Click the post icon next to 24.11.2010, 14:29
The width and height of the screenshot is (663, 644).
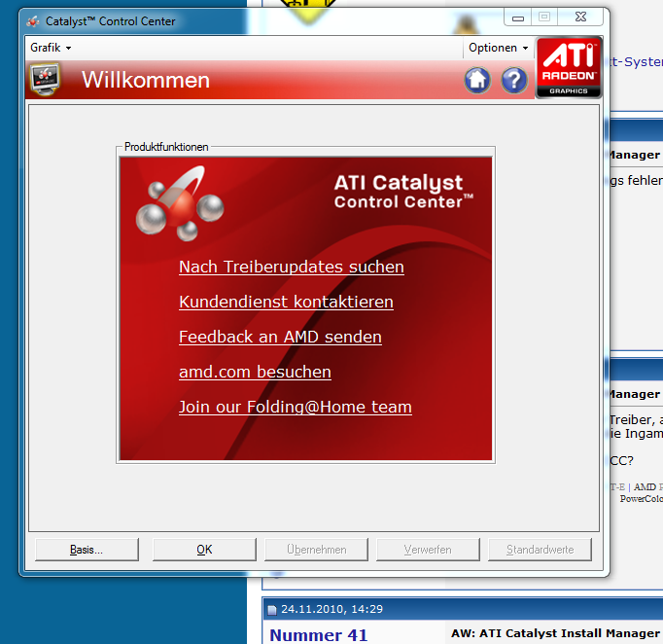point(272,610)
